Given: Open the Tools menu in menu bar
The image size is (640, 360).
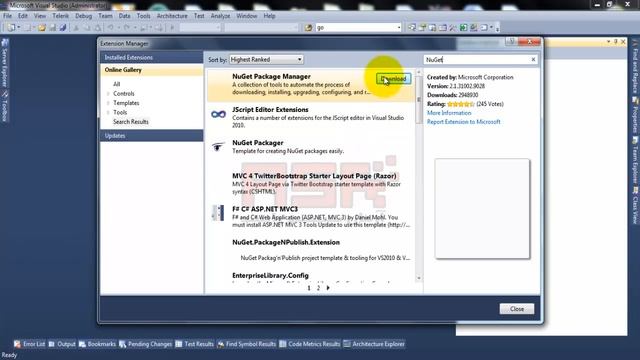Looking at the screenshot, I should pos(143,16).
